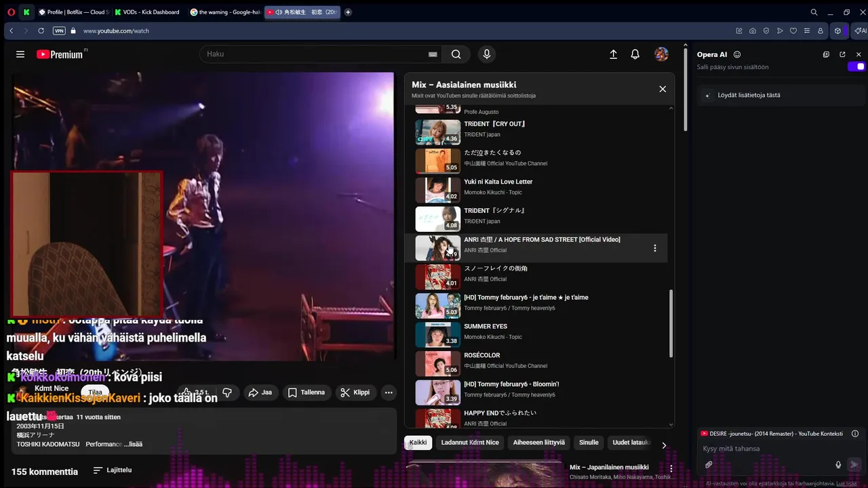This screenshot has height=488, width=868.
Task: Toggle Salli pääsy sivun sisältöön switch
Action: coord(857,66)
